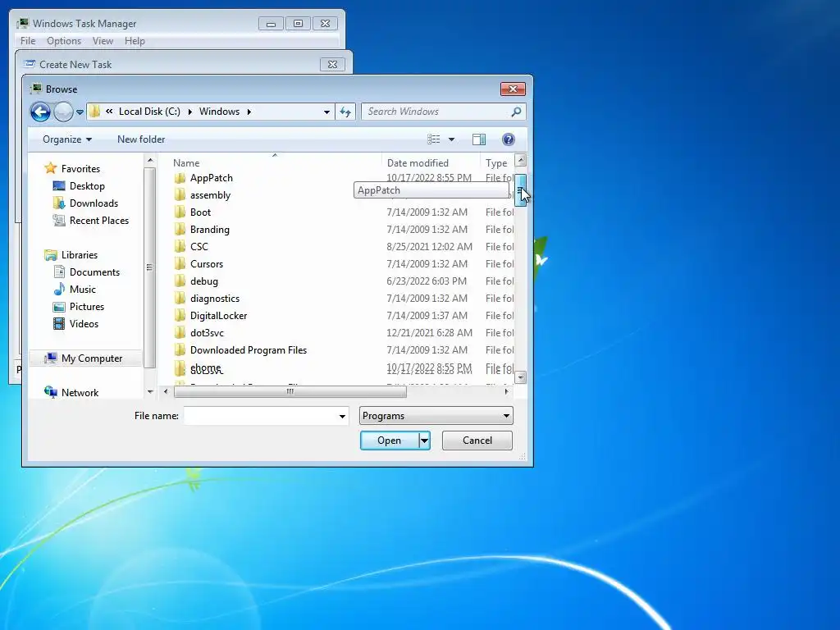Click the Search Windows field
Screen dimensions: 840x630
click(436, 112)
